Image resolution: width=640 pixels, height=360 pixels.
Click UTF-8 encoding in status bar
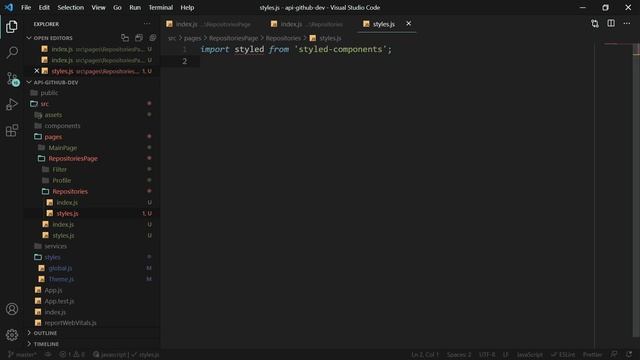coord(487,354)
